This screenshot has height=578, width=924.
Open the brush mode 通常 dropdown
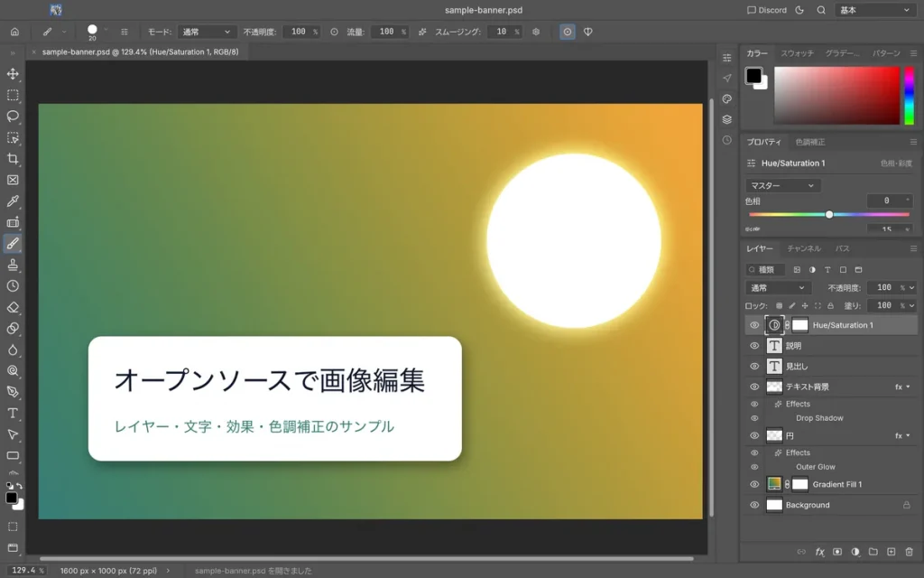[x=207, y=32]
